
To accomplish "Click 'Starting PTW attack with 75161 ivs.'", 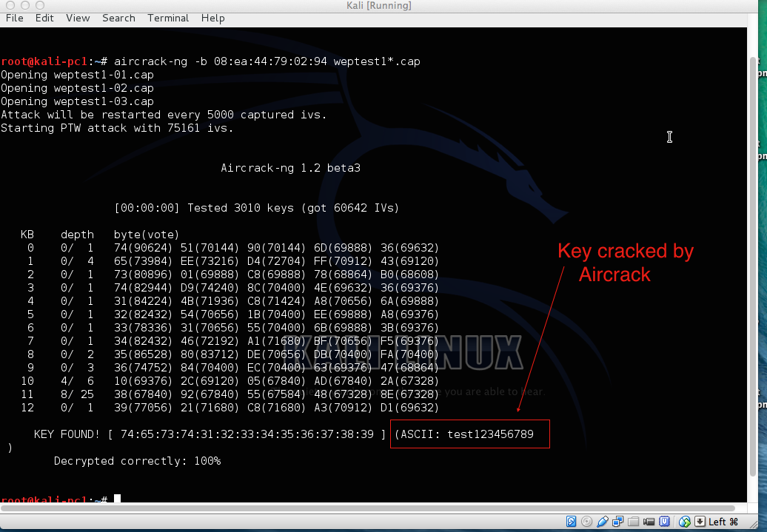I will pyautogui.click(x=117, y=128).
